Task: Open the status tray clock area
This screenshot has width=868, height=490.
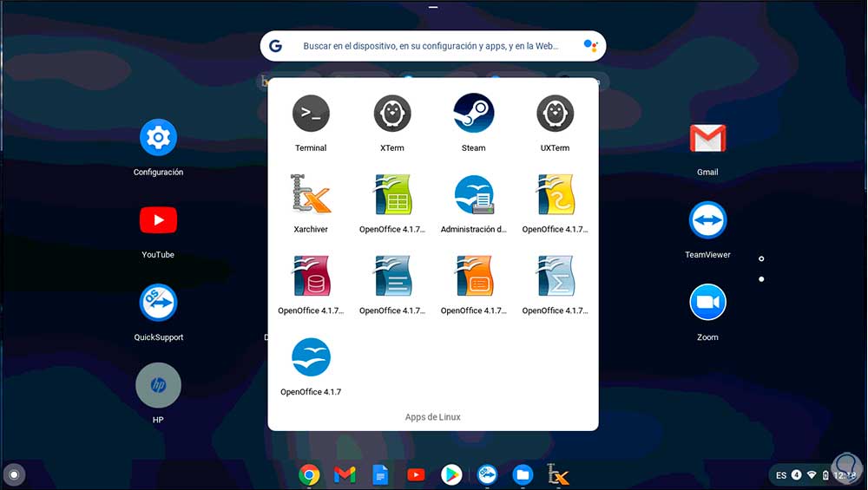Action: tap(845, 475)
